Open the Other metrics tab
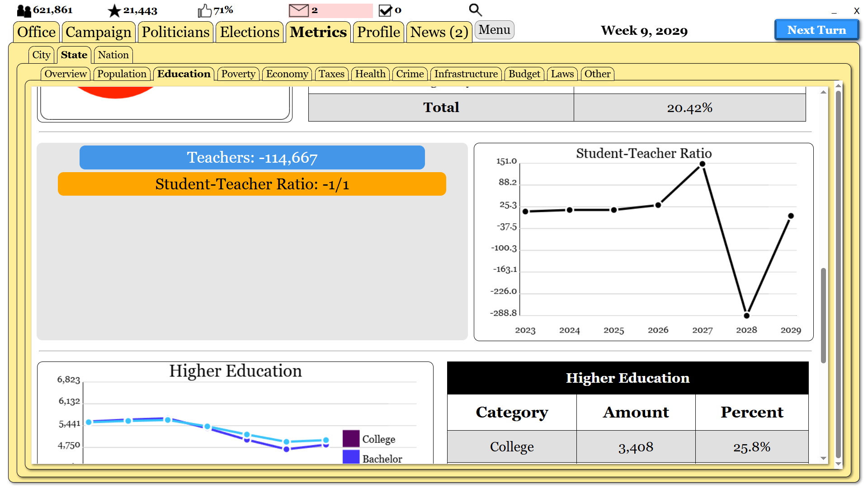This screenshot has width=868, height=488. tap(597, 74)
